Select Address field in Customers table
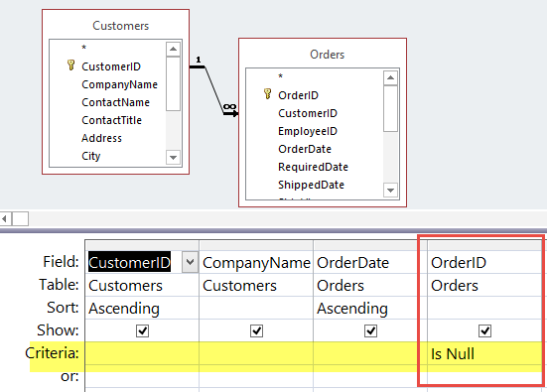 (101, 138)
